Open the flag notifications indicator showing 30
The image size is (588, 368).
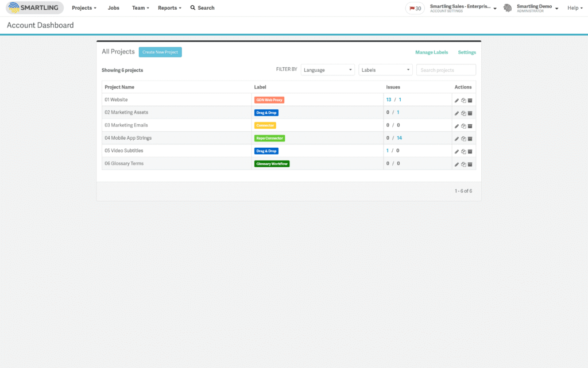(x=415, y=8)
